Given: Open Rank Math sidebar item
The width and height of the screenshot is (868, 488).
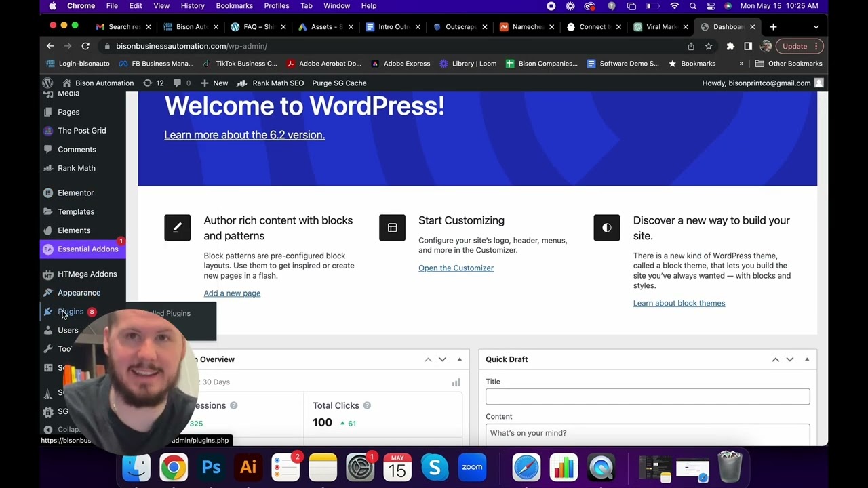Looking at the screenshot, I should (x=76, y=168).
